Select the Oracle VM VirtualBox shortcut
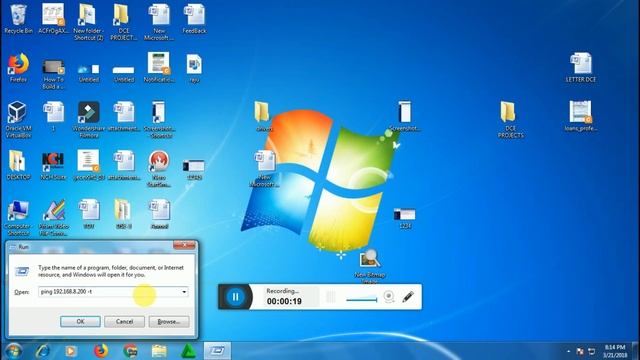Image resolution: width=640 pixels, height=360 pixels. pyautogui.click(x=18, y=120)
